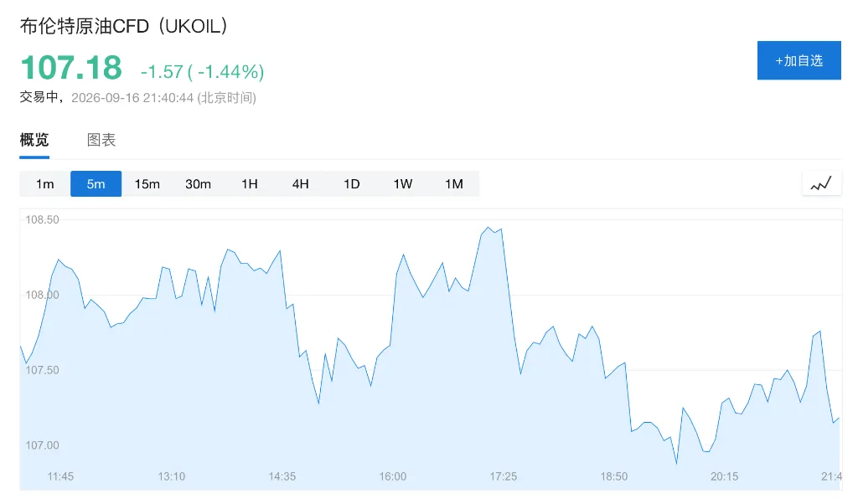The image size is (858, 504).
Task: Switch chart to 30m interval
Action: [198, 183]
